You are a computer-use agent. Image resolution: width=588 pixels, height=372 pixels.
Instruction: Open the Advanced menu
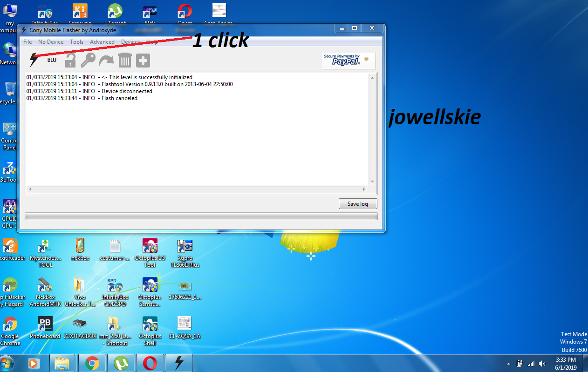click(102, 42)
